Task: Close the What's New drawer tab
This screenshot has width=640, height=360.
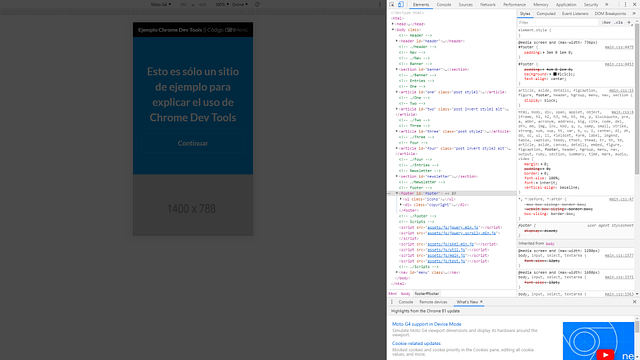Action: tap(481, 302)
